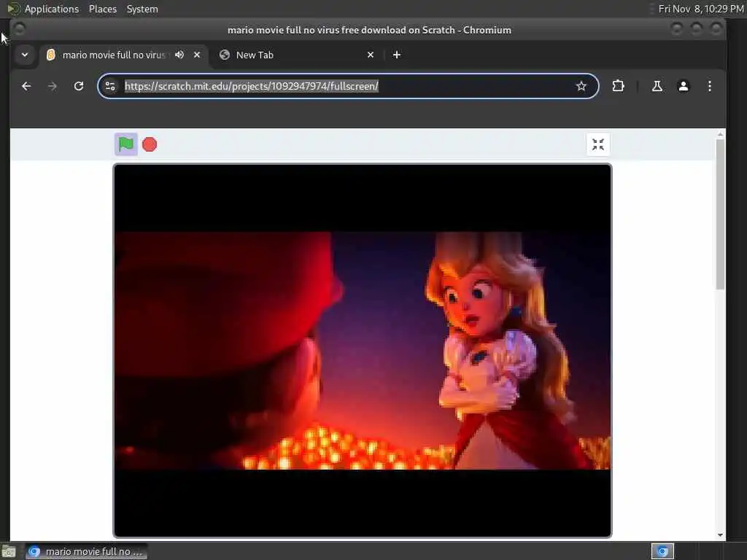The width and height of the screenshot is (747, 560).
Task: Select the Chromium taskbar window button
Action: point(86,551)
